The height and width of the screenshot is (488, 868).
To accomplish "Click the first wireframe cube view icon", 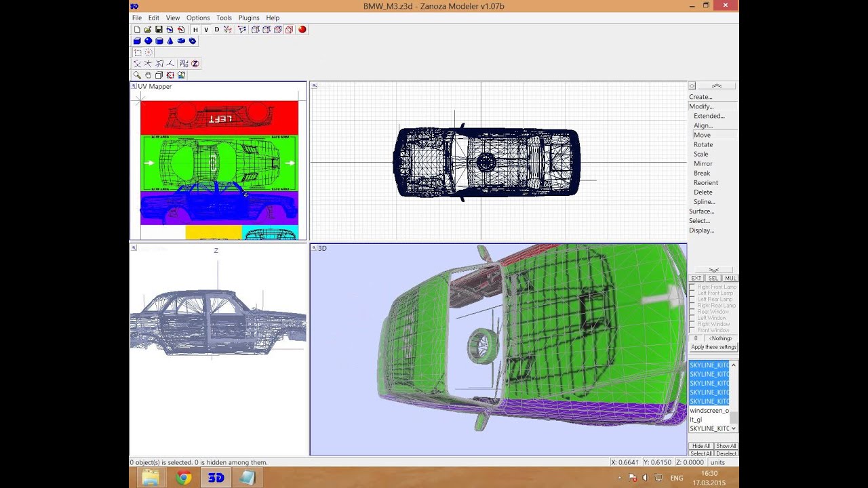I will tap(256, 30).
